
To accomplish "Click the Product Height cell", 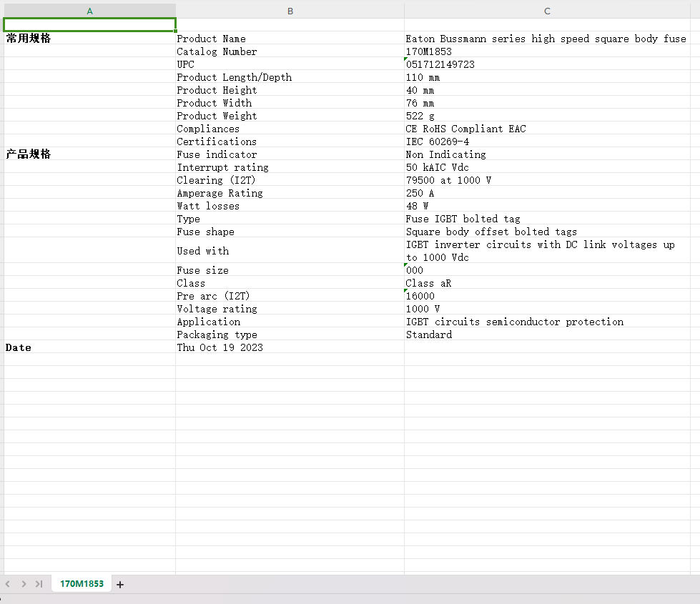I will click(x=290, y=90).
